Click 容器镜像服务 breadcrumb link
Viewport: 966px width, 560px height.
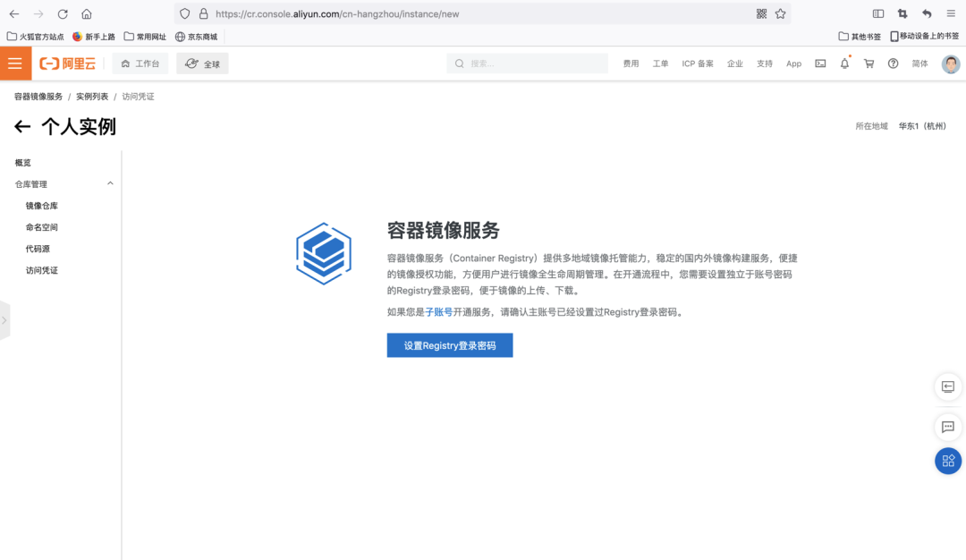pyautogui.click(x=38, y=97)
